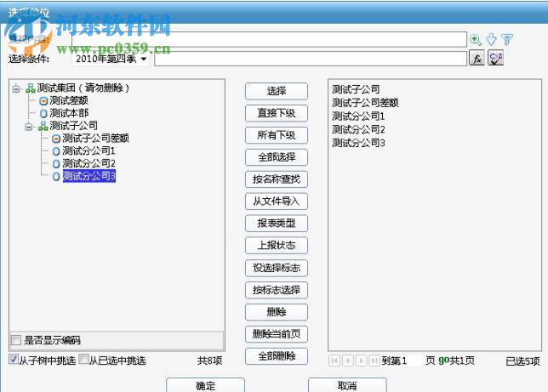
Task: Click the 全部删除 button
Action: 277,356
